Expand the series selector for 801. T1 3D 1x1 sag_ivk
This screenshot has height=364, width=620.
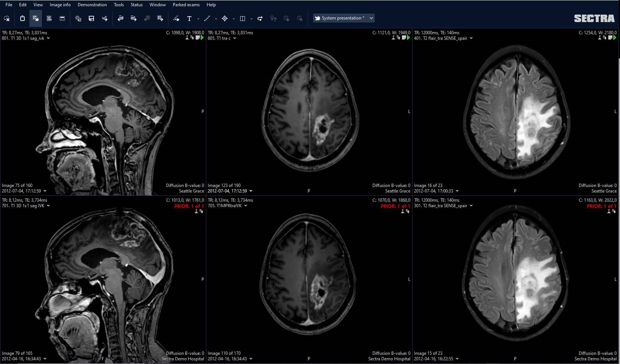coord(48,38)
